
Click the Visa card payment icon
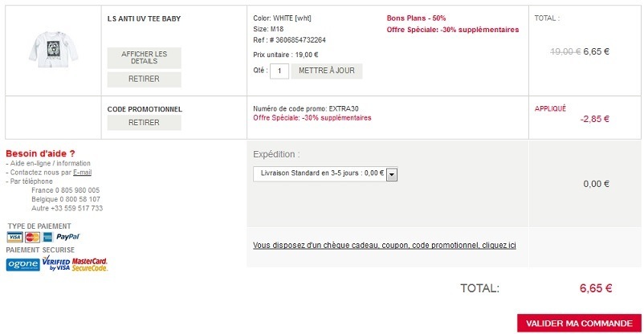pyautogui.click(x=14, y=238)
